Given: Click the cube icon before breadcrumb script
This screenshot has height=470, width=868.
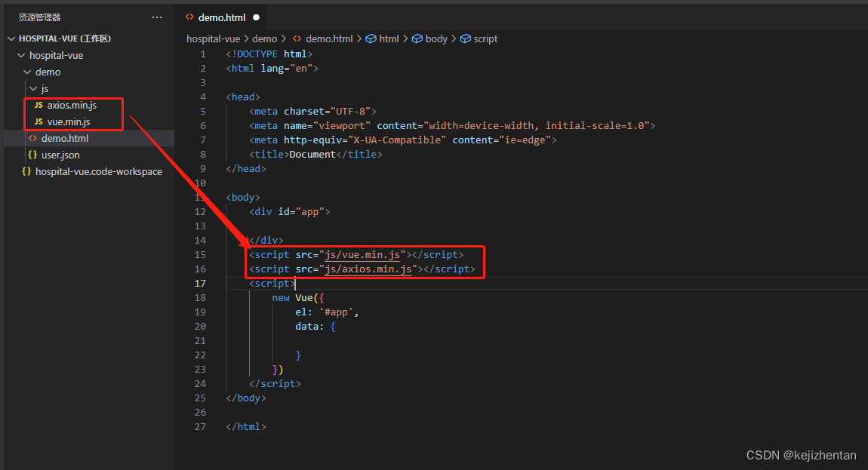Looking at the screenshot, I should (466, 38).
